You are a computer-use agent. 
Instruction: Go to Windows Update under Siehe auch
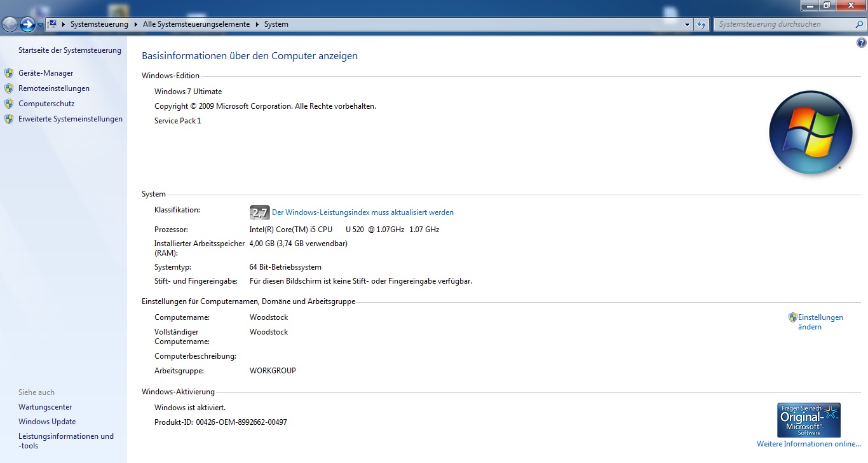coord(47,422)
